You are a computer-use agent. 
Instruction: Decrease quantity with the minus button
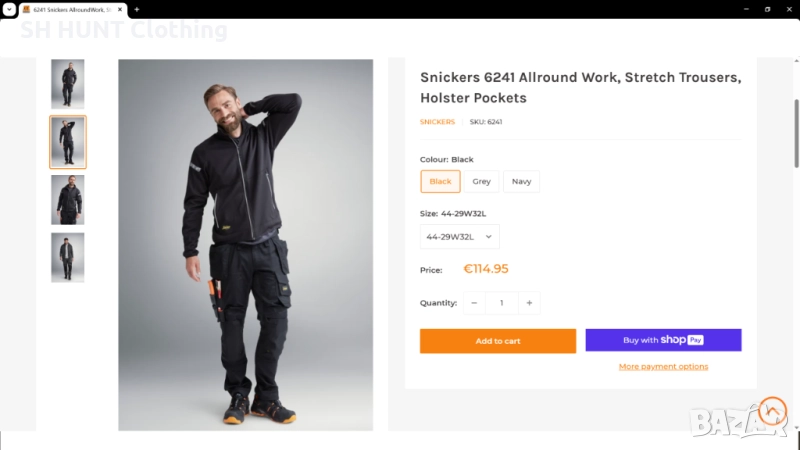[x=474, y=303]
